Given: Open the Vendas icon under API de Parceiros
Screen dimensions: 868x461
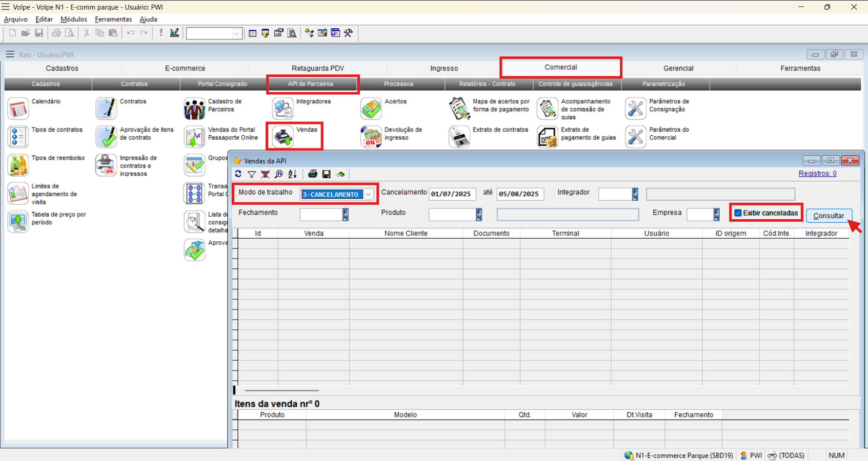Looking at the screenshot, I should coord(282,136).
